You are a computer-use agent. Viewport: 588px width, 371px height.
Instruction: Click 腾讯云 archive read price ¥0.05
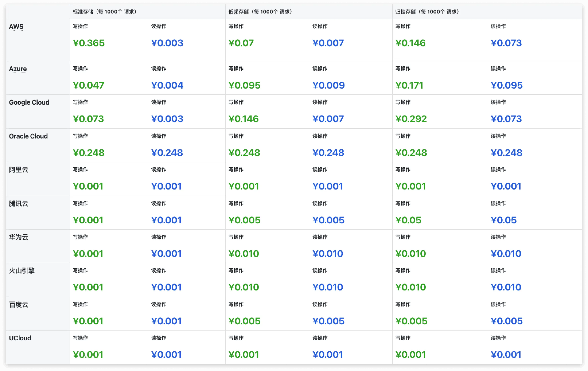coord(503,220)
